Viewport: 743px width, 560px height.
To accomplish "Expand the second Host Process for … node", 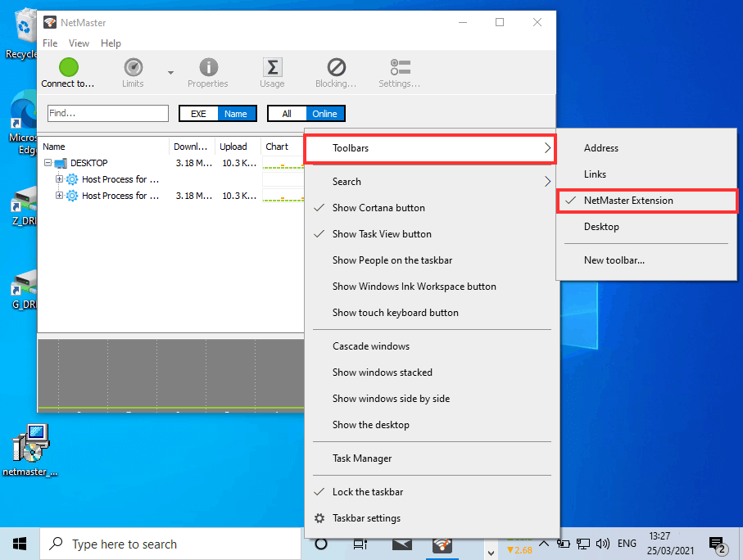I will pyautogui.click(x=59, y=195).
